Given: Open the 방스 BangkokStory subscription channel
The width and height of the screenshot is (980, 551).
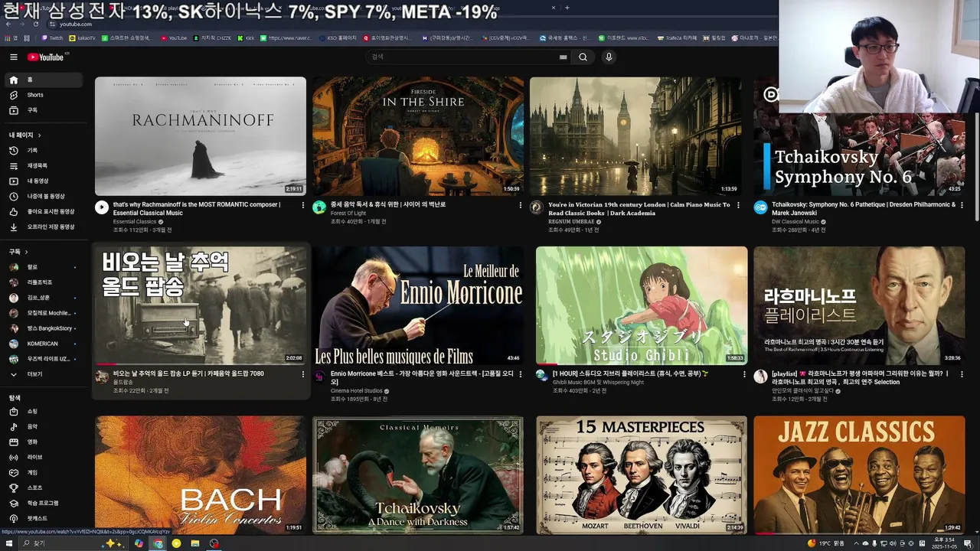Looking at the screenshot, I should pos(44,328).
